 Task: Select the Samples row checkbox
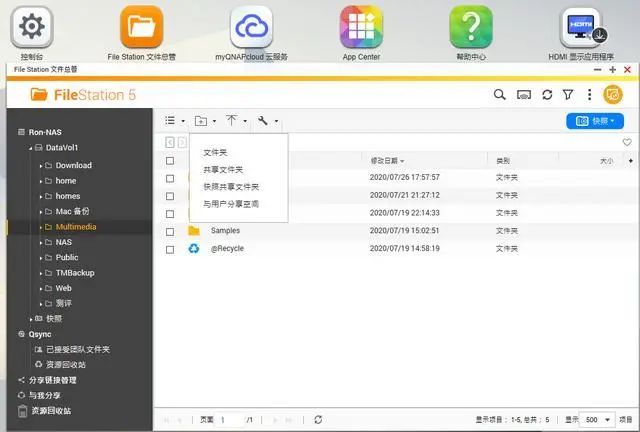[170, 232]
